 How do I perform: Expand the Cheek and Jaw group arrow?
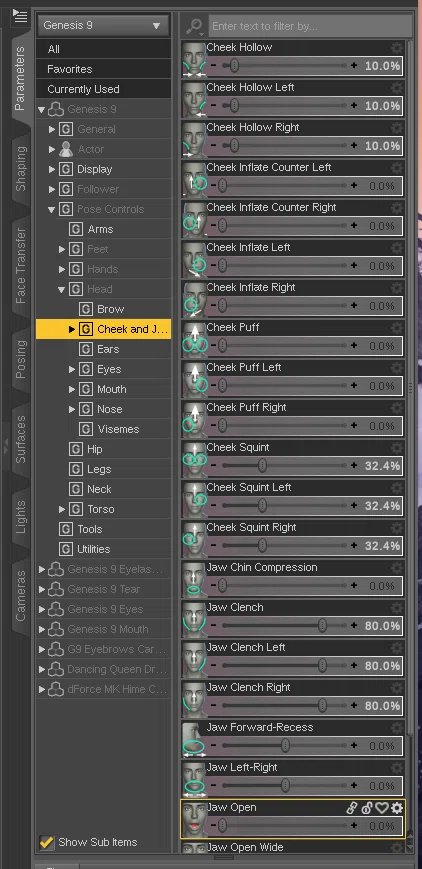tap(72, 329)
